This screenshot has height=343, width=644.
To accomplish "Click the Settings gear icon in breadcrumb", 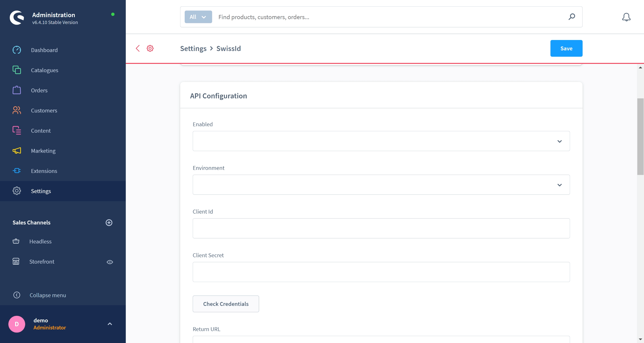I will tap(150, 48).
